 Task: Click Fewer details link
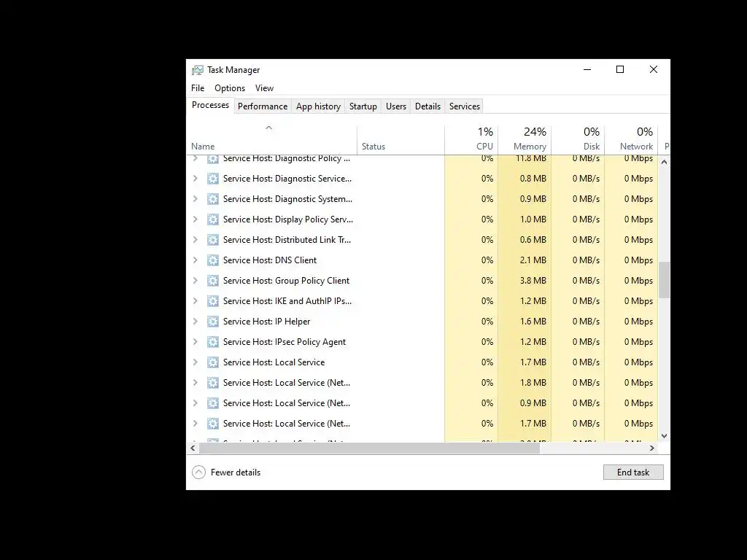point(236,472)
